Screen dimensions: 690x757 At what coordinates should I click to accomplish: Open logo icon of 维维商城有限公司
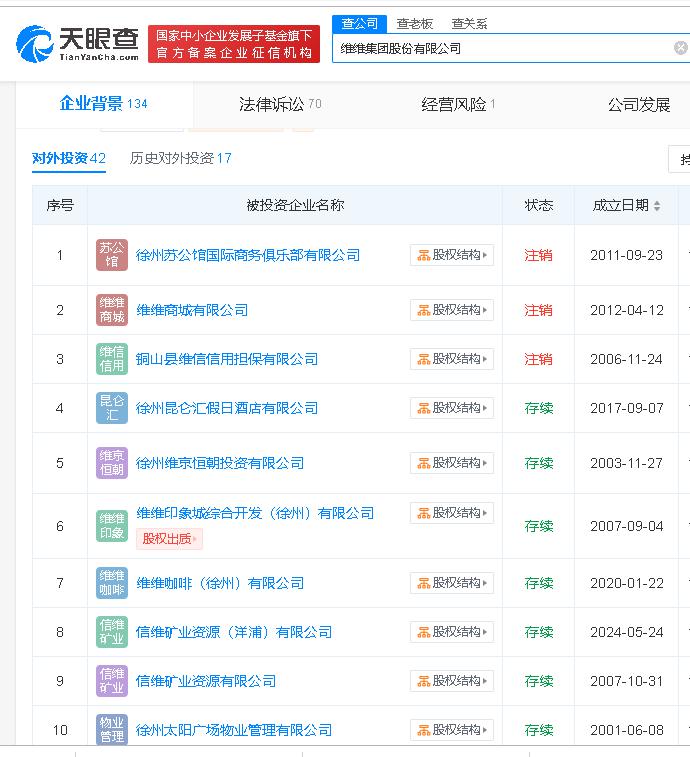pyautogui.click(x=112, y=310)
